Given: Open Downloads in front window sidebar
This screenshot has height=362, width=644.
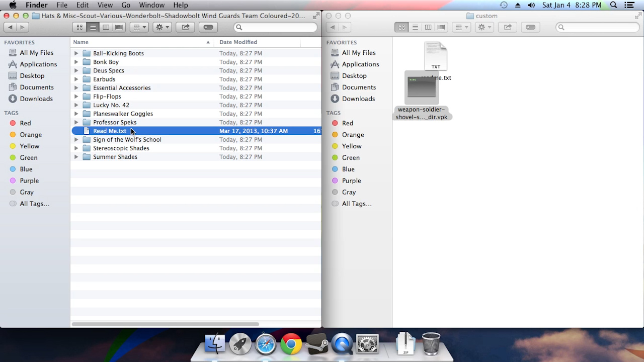Looking at the screenshot, I should click(36, 99).
